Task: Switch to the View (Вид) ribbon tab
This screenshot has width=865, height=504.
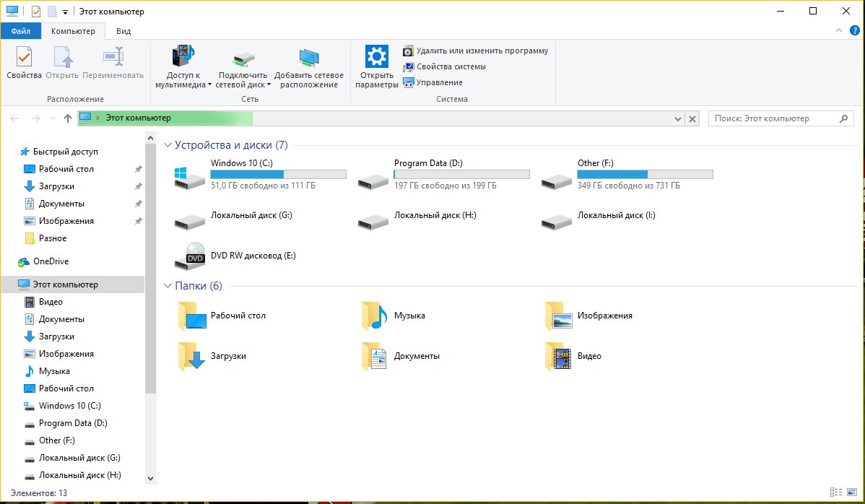Action: click(x=123, y=31)
